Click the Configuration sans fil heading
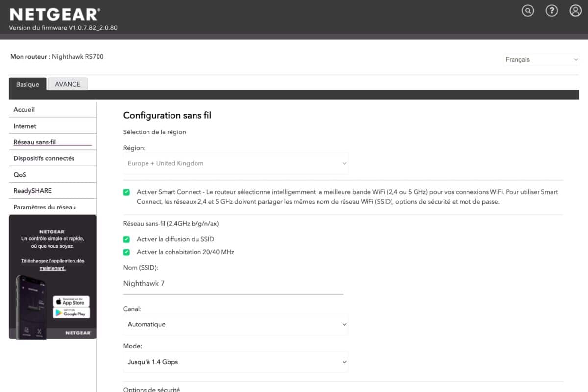Screen dimensions: 588x392 167,116
